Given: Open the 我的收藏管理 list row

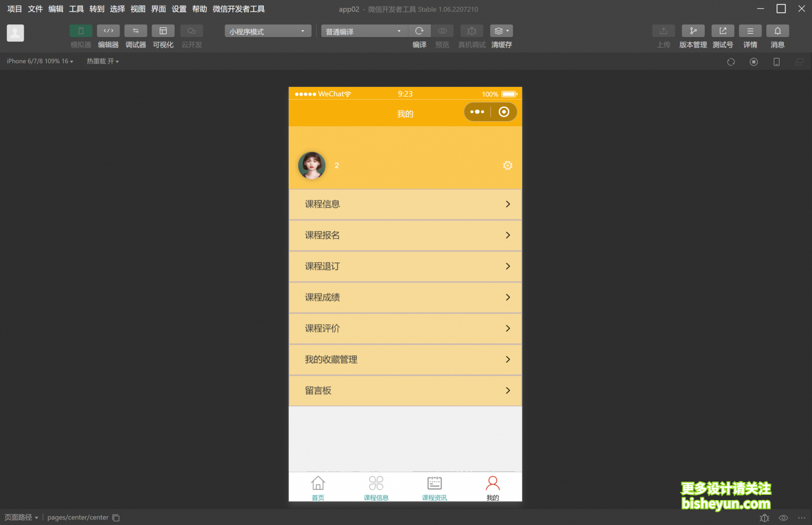Looking at the screenshot, I should [x=405, y=359].
